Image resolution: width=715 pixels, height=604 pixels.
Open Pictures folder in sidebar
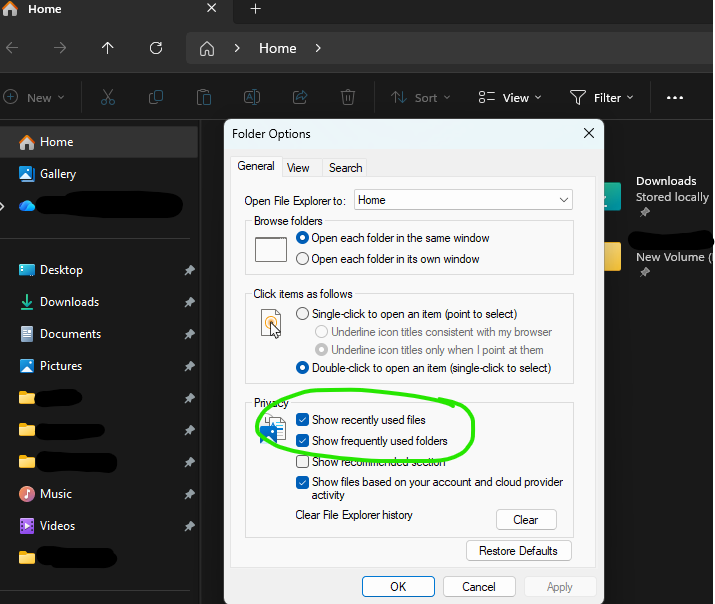pos(50,366)
